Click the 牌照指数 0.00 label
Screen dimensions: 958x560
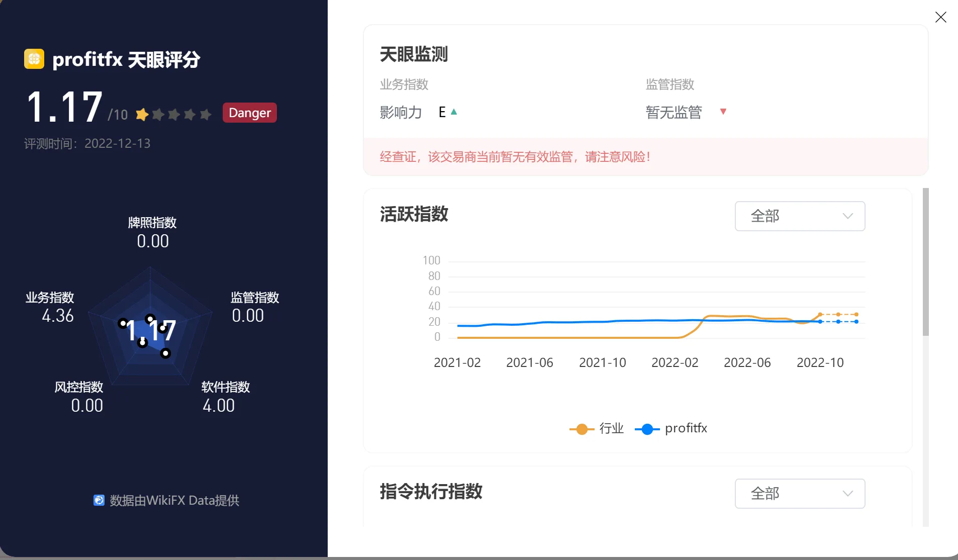pyautogui.click(x=153, y=233)
